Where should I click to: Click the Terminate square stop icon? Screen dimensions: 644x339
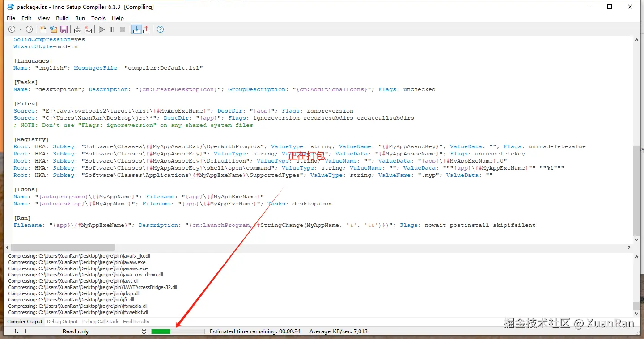point(123,29)
